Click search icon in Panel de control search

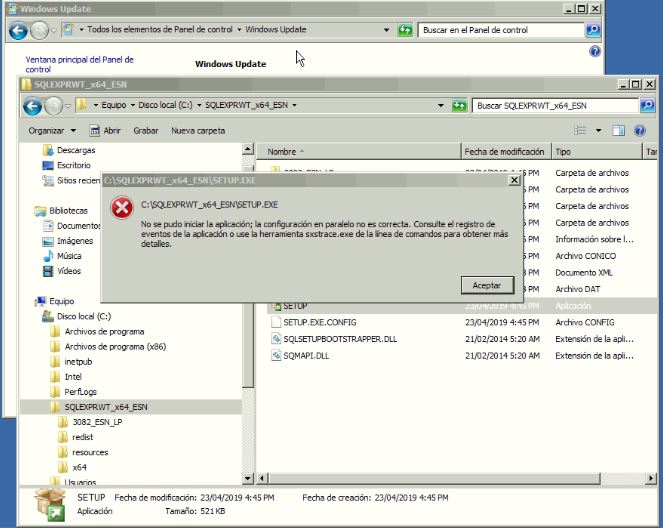tap(593, 30)
